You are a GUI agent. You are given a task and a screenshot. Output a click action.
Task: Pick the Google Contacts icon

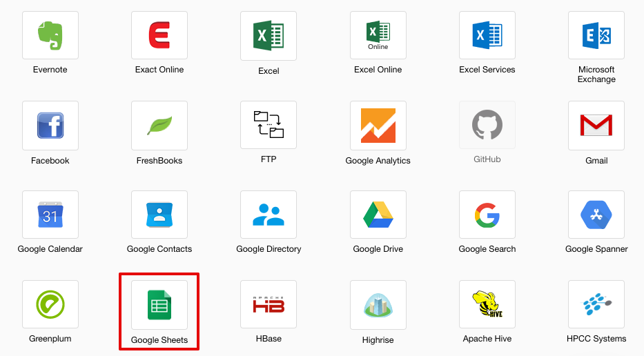tap(159, 215)
